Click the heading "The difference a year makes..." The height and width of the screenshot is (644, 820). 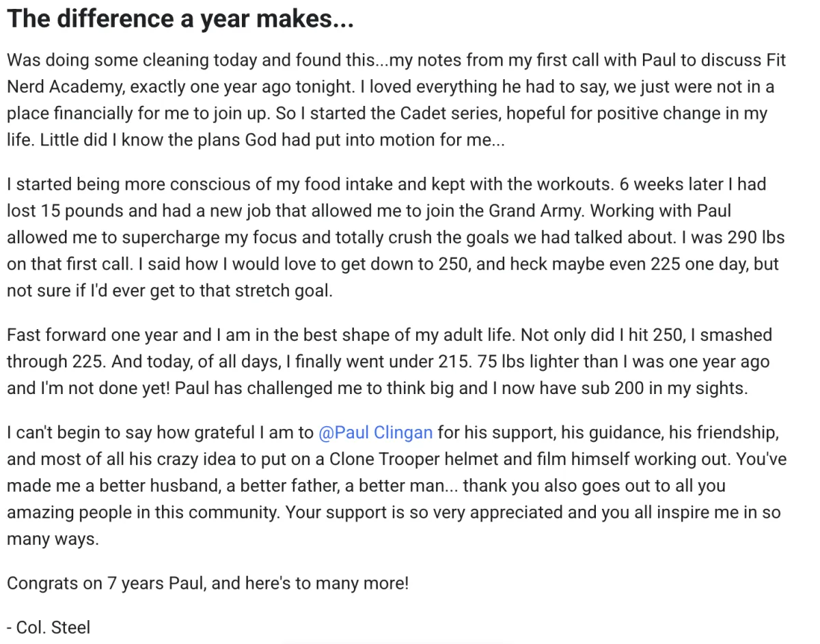[x=180, y=18]
